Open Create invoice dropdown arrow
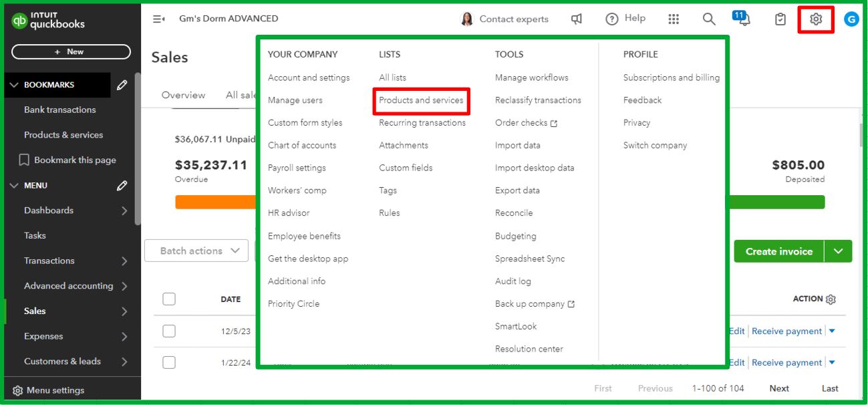Screen dimensions: 868x405 point(839,251)
